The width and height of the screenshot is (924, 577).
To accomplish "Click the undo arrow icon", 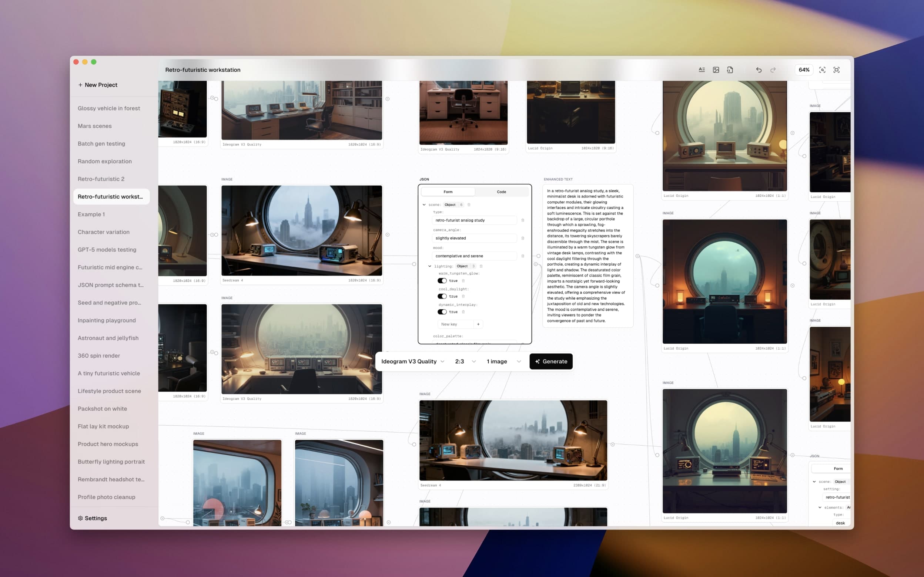I will click(759, 70).
